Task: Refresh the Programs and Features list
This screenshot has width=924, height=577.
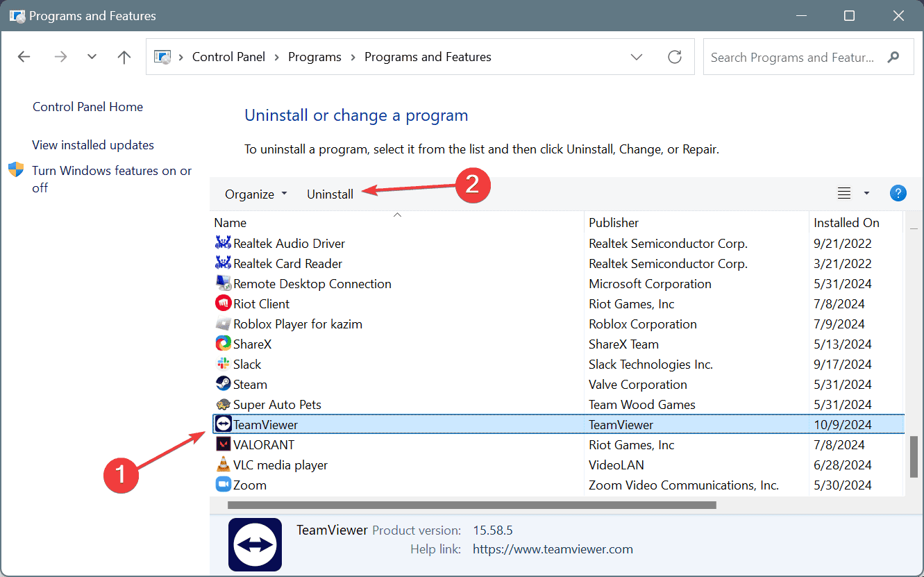Action: pyautogui.click(x=675, y=57)
